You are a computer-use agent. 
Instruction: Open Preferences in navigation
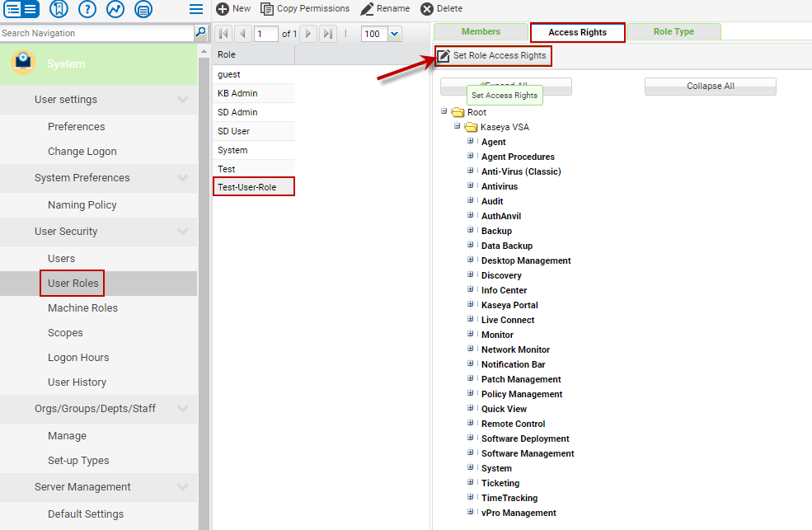pyautogui.click(x=76, y=127)
